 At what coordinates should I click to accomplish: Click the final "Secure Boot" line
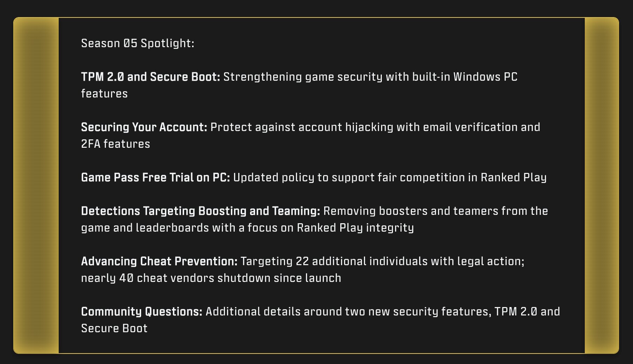coord(114,328)
